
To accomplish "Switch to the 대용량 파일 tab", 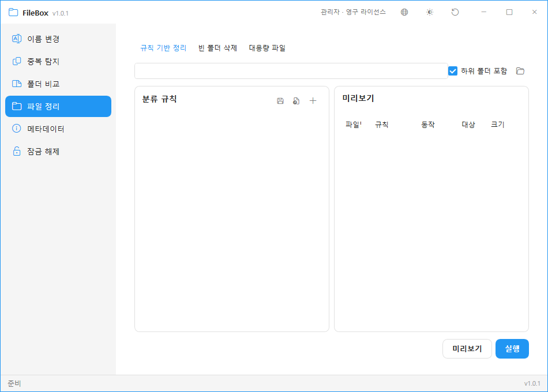I will click(x=267, y=48).
